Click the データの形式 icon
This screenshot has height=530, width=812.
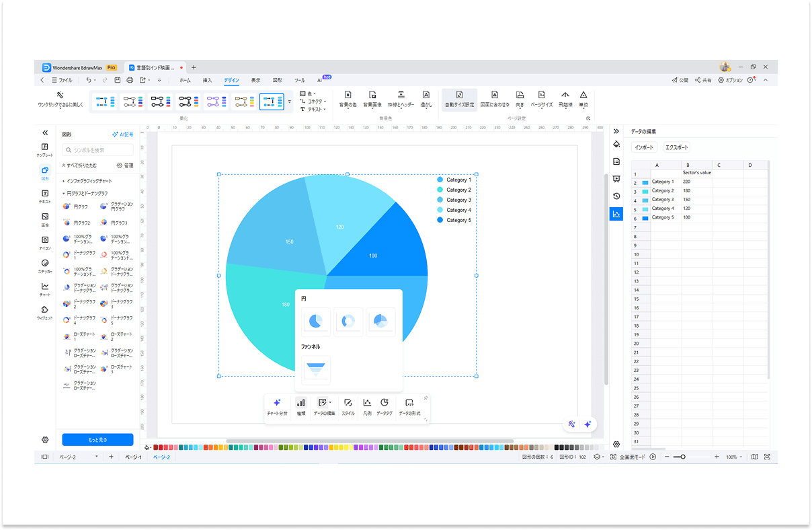pos(409,403)
